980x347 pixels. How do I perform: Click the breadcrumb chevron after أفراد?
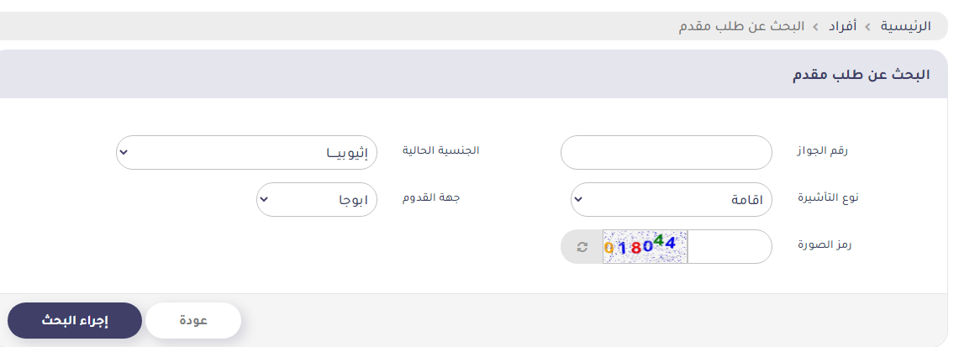816,26
